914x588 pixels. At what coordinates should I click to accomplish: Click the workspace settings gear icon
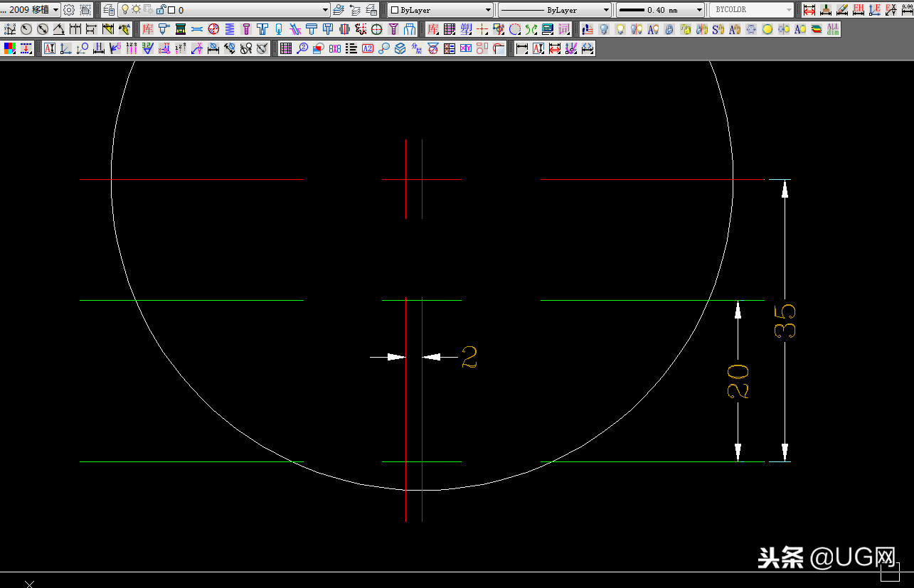[69, 10]
